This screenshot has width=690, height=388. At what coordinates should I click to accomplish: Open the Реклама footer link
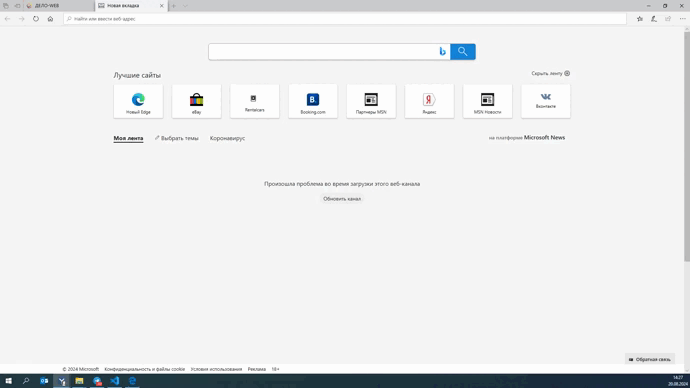coord(257,369)
